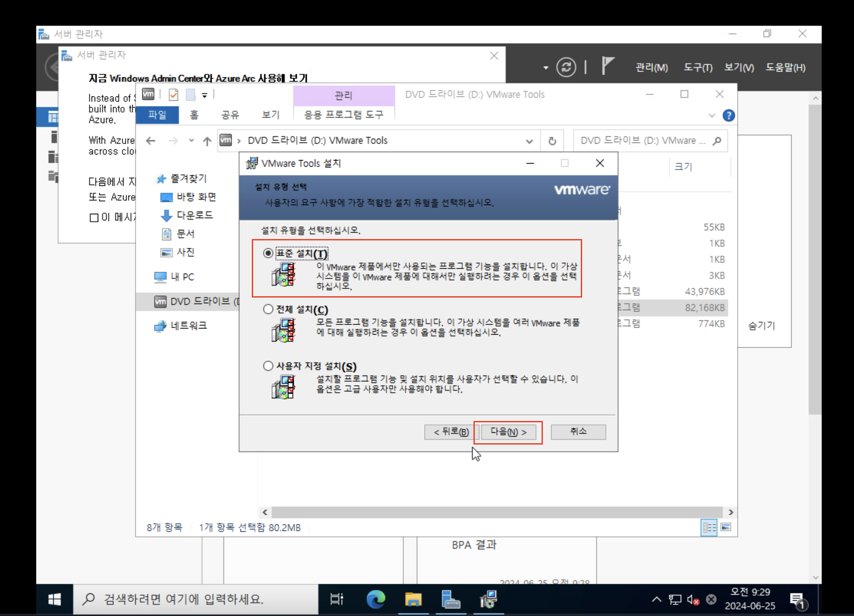Choose the 전체 설치 radio option
Viewport: 854px width, 616px height.
click(268, 309)
